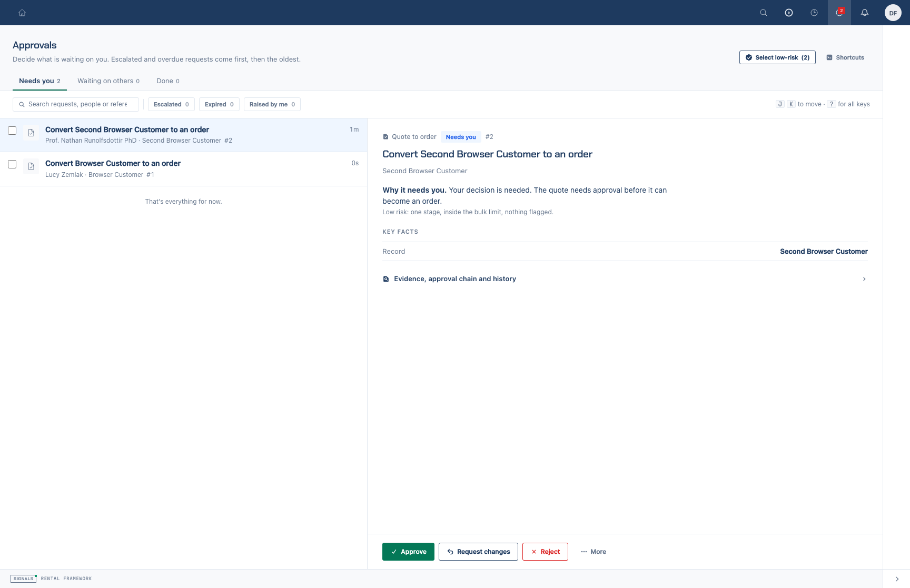
Task: Toggle the Raised by me filter
Action: pos(272,104)
